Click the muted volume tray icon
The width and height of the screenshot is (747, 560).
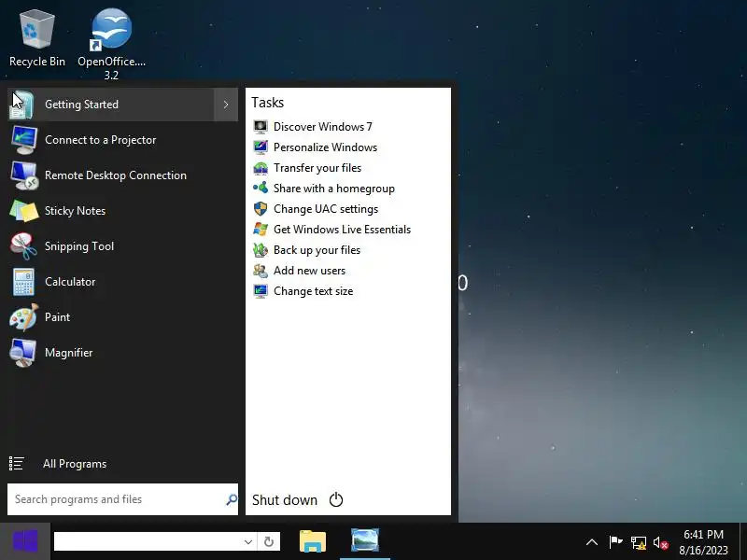[661, 542]
